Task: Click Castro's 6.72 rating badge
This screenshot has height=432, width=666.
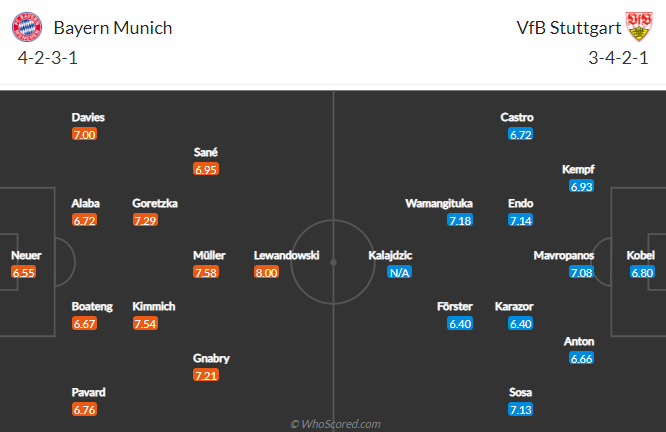Action: click(x=521, y=134)
